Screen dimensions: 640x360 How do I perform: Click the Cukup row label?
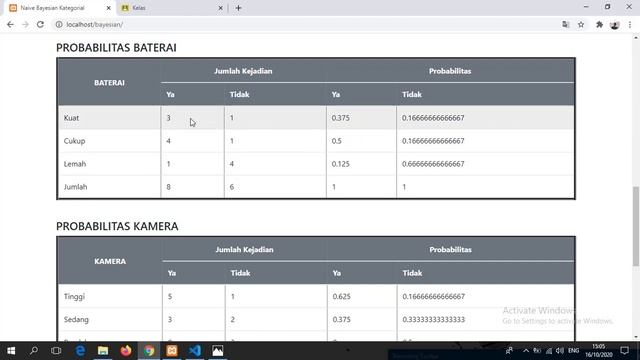(x=74, y=141)
